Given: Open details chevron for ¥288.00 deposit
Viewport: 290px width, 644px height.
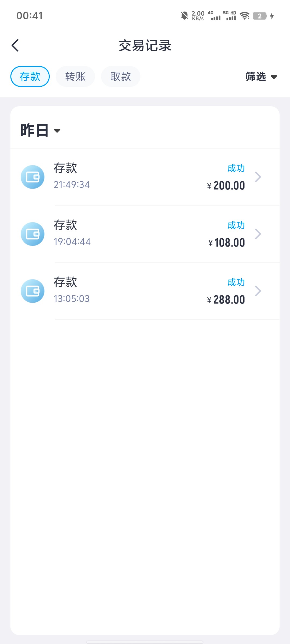Looking at the screenshot, I should click(x=258, y=291).
